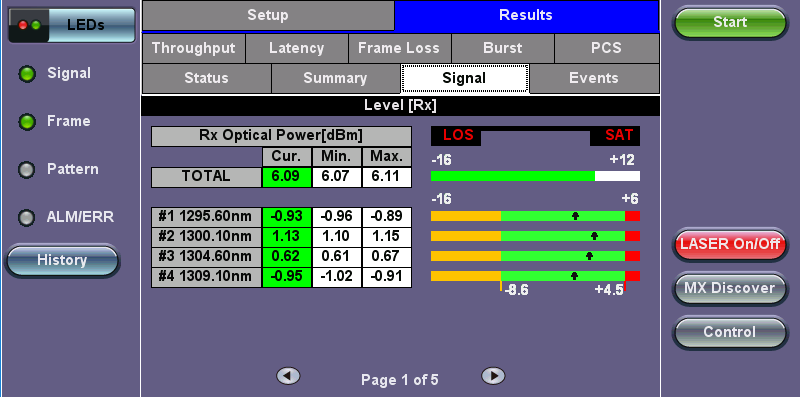The height and width of the screenshot is (397, 800).
Task: Click the TOTAL row label
Action: (x=206, y=177)
